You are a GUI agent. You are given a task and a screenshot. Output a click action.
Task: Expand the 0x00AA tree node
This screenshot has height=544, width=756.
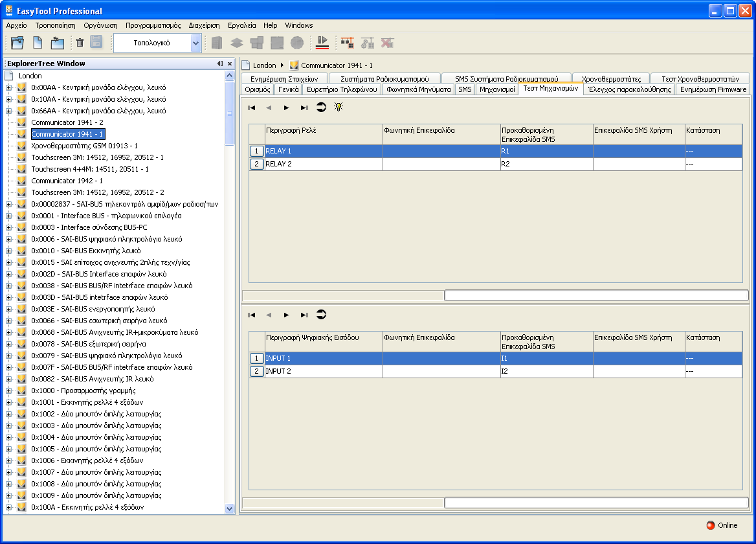pos(8,88)
